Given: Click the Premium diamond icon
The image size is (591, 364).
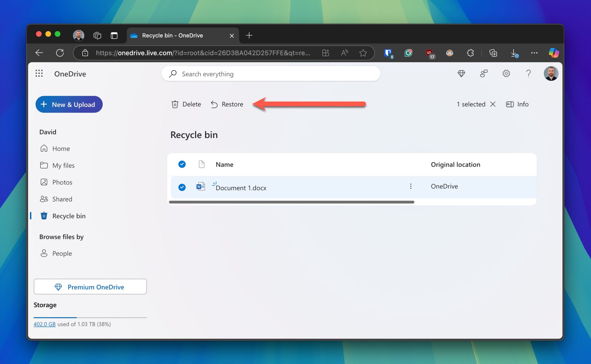Looking at the screenshot, I should point(461,74).
